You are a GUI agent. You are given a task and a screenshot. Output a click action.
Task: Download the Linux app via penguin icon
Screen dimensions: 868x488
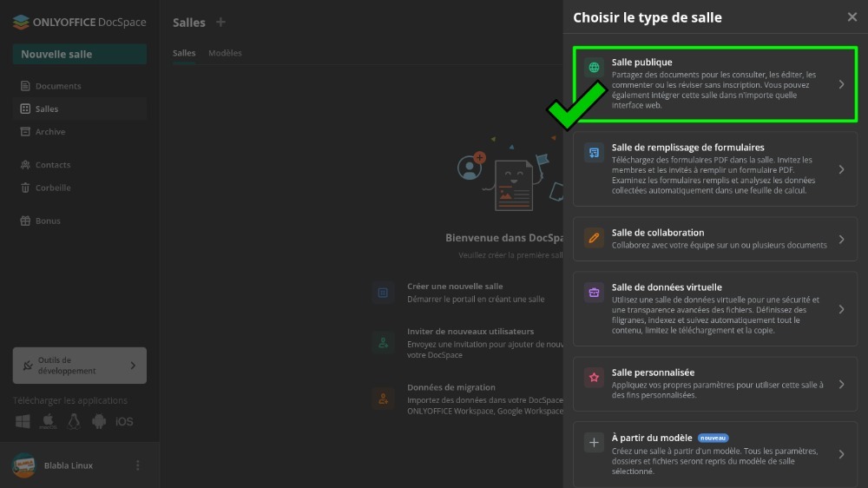[74, 422]
